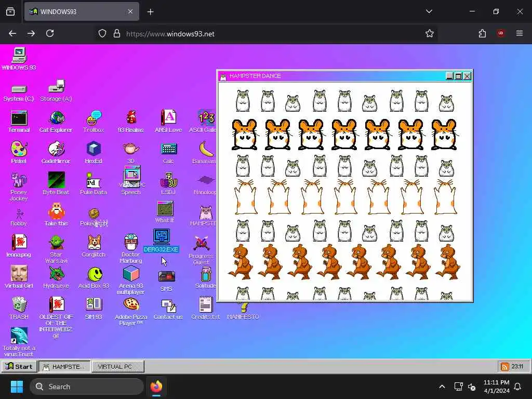Viewport: 532px width, 399px height.
Task: Open CodeMirror editor icon
Action: point(56,152)
